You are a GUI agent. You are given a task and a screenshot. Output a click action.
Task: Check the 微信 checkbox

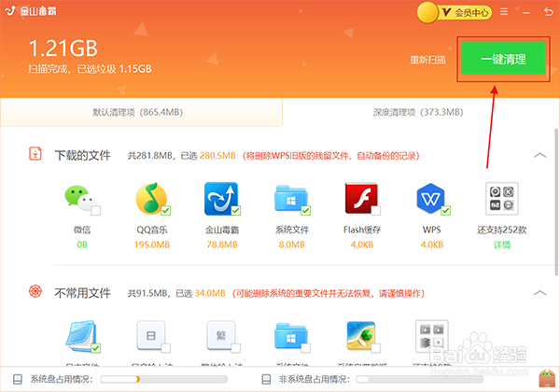[x=95, y=211]
